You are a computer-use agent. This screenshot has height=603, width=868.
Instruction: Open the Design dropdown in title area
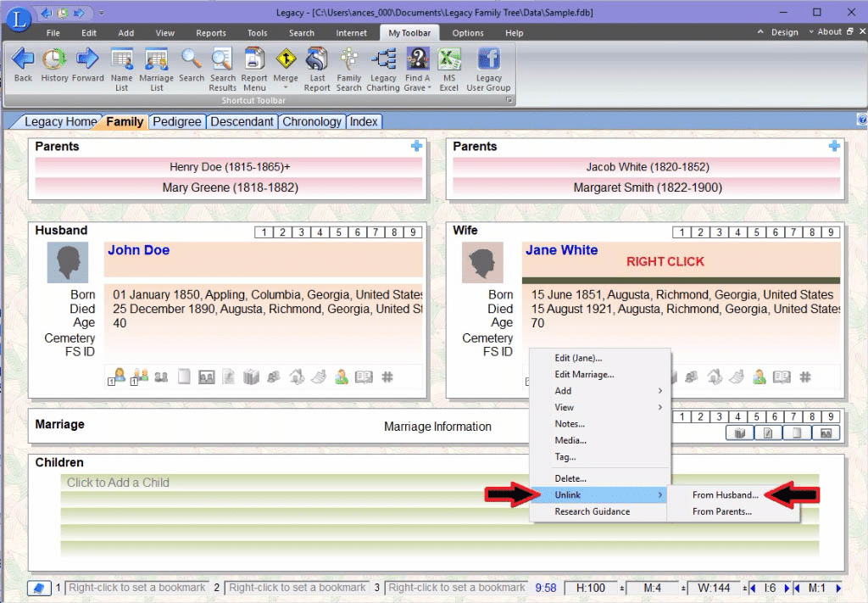(778, 32)
